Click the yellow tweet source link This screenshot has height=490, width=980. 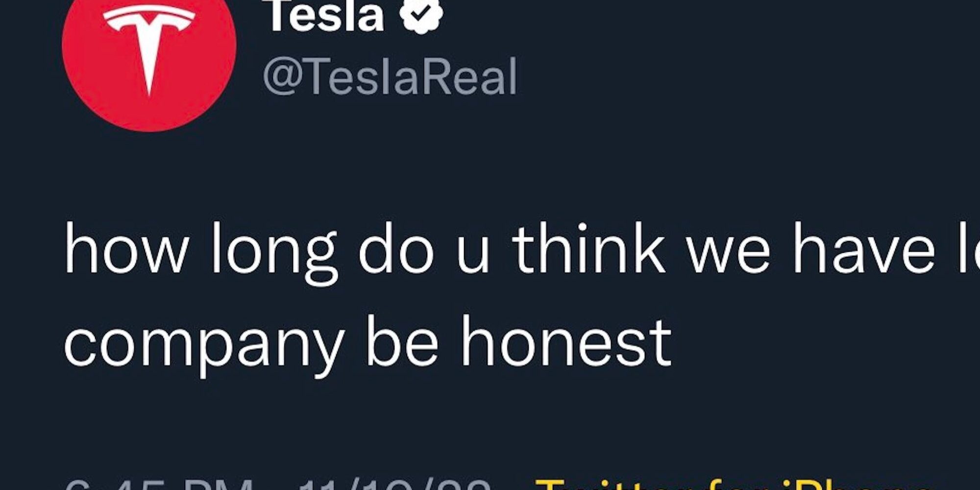click(735, 484)
